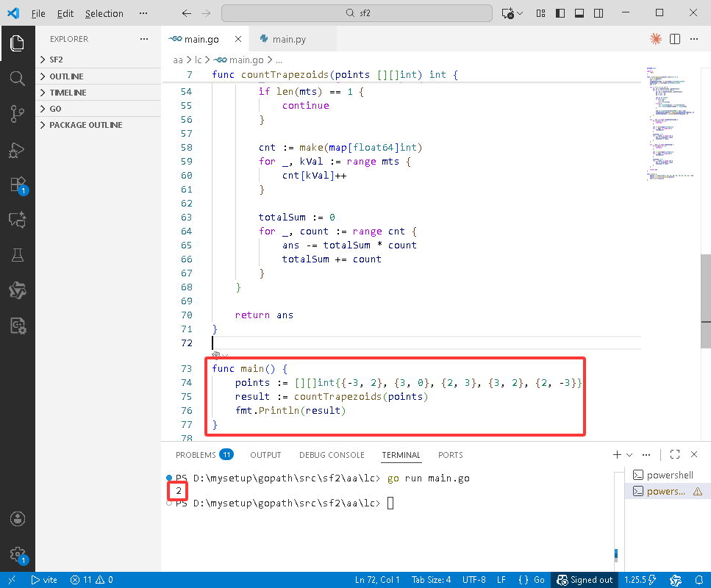Click the Customize Layout icon
The image size is (711, 588).
[x=540, y=13]
